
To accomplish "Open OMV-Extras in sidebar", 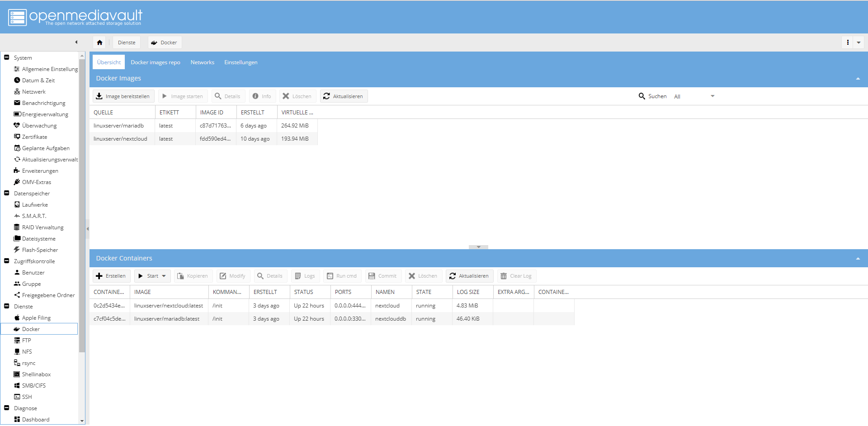I will point(33,182).
